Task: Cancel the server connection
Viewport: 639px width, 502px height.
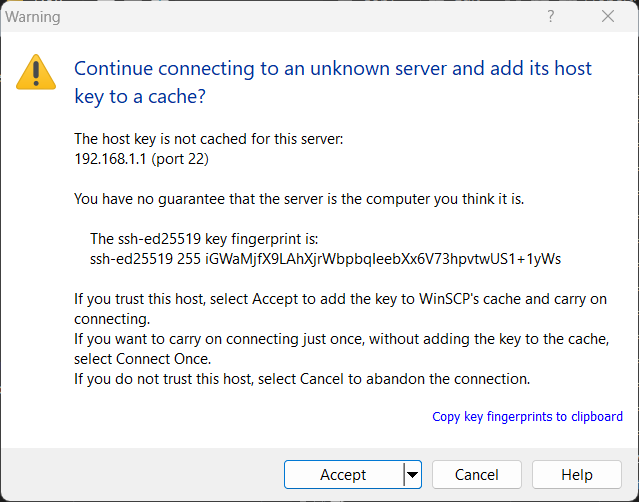Action: pyautogui.click(x=477, y=475)
